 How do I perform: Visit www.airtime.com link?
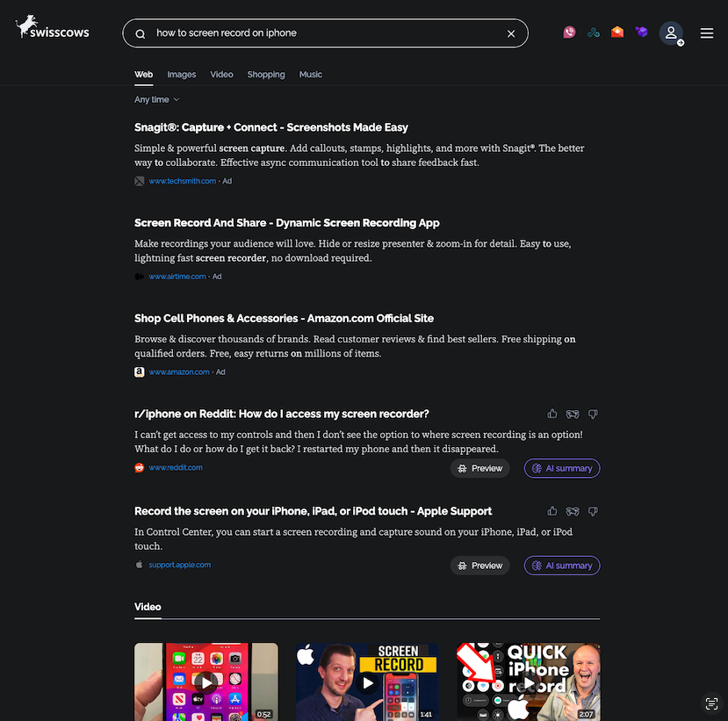click(177, 277)
